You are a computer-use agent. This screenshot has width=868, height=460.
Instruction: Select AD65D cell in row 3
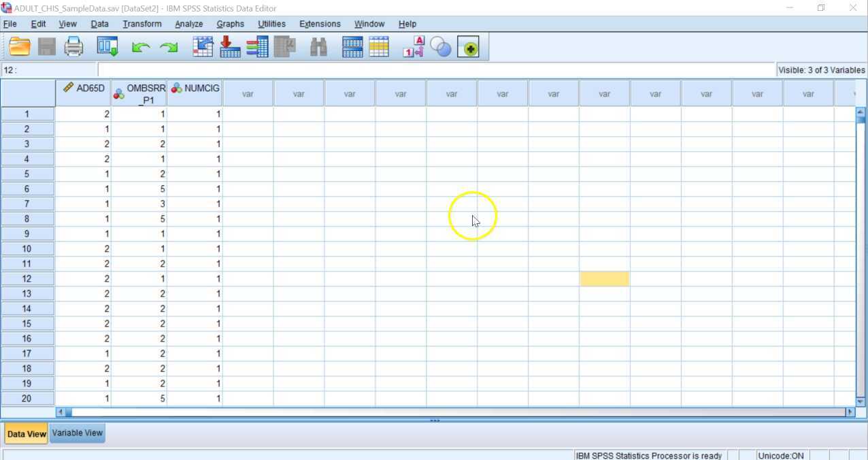83,144
